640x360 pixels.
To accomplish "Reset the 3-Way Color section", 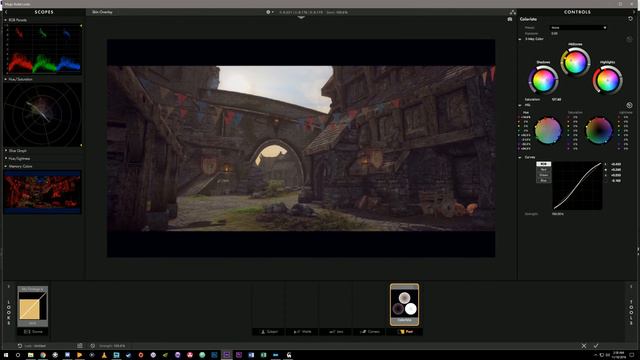I will pos(629,39).
